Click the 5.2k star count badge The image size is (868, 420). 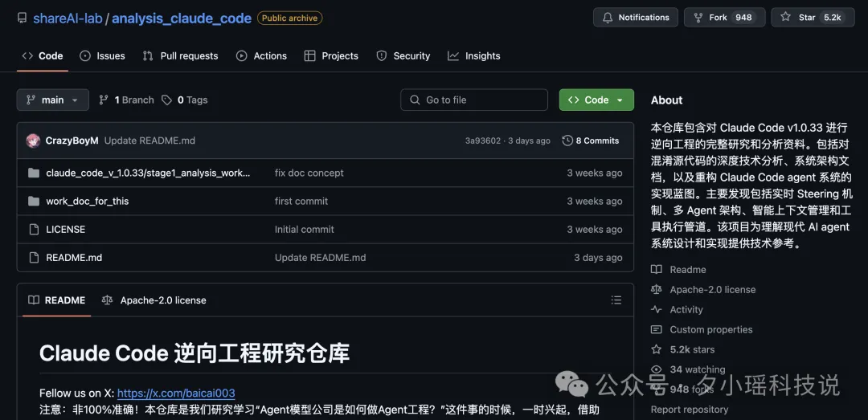click(832, 17)
